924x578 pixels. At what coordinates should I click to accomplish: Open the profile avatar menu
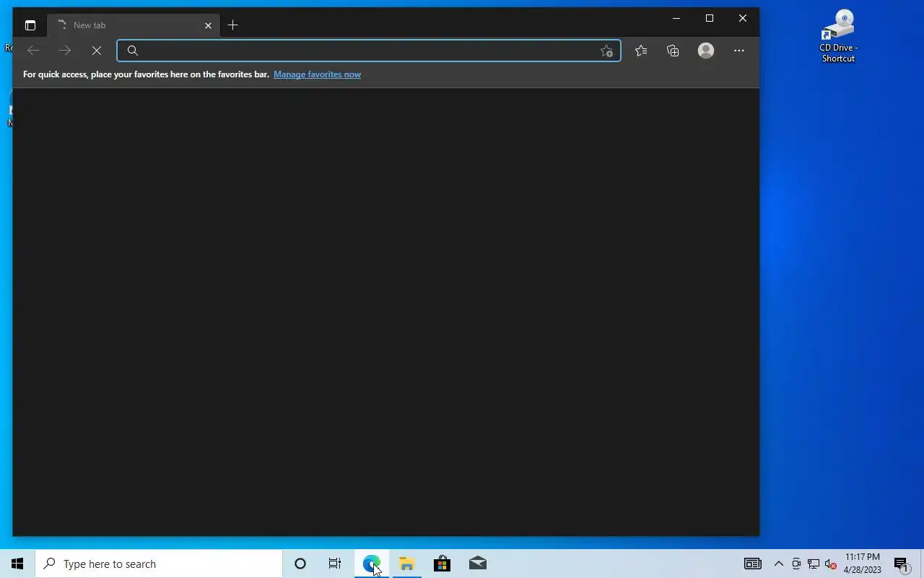706,51
